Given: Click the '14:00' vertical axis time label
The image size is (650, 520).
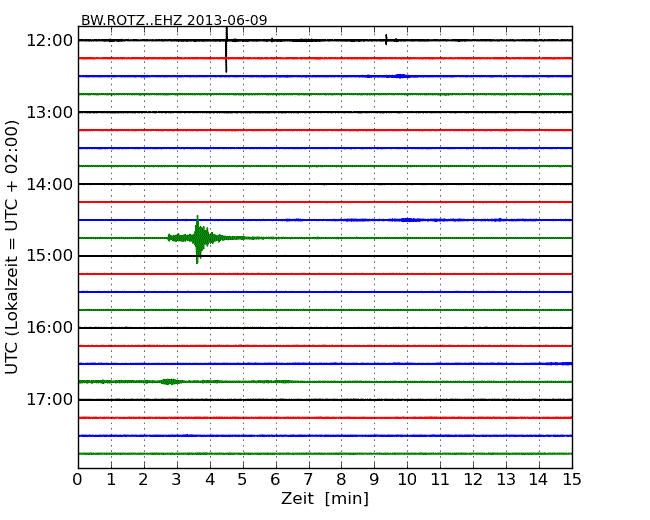Looking at the screenshot, I should (49, 184).
